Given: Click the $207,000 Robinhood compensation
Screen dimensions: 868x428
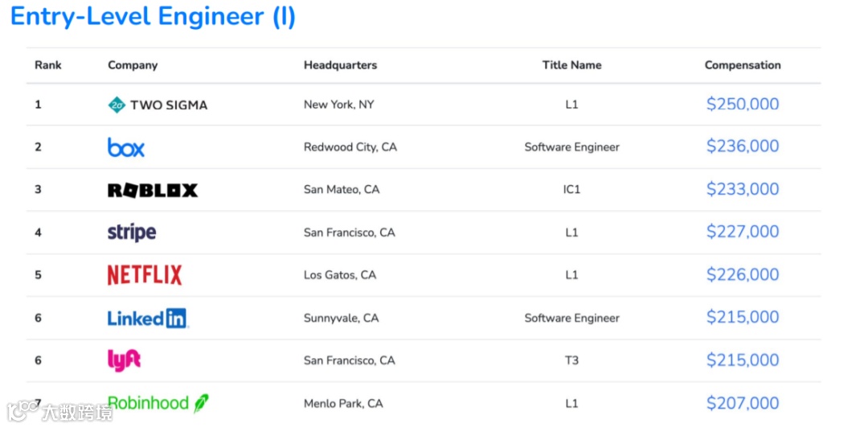Looking at the screenshot, I should (743, 403).
